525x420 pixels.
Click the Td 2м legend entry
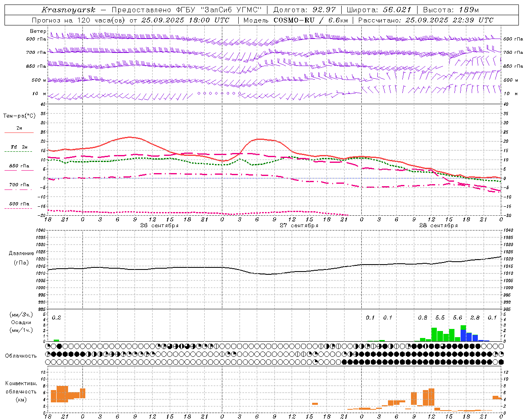19,147
